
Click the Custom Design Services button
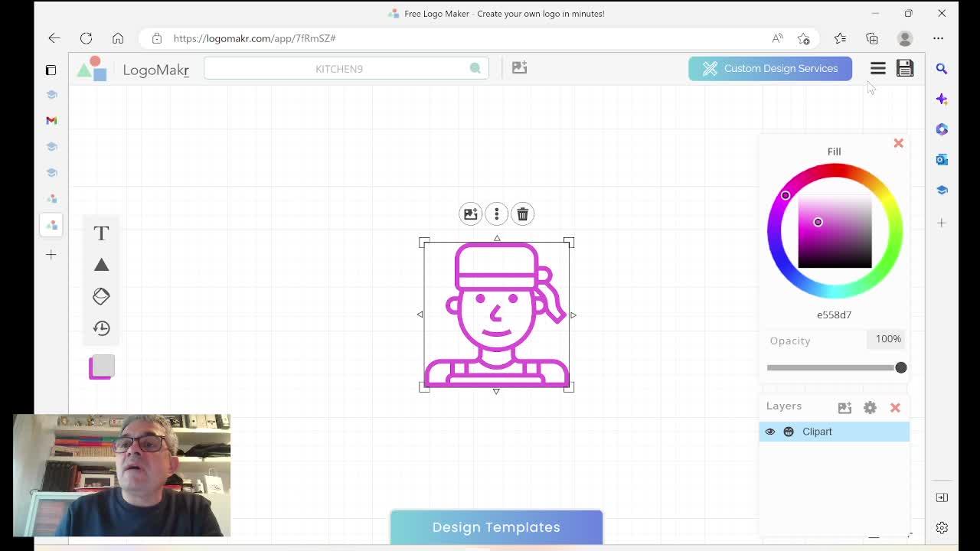point(770,68)
